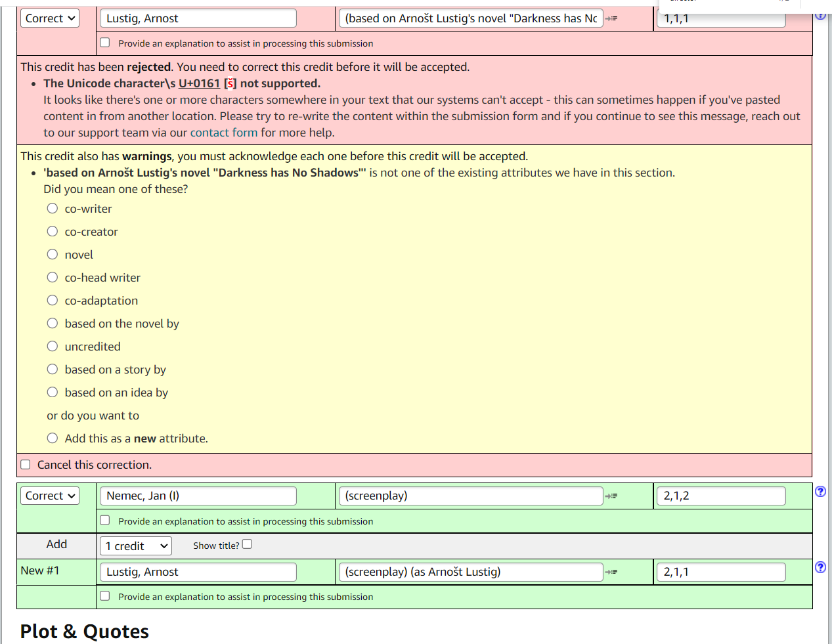Select the 'co-creator' radio option

click(x=53, y=231)
